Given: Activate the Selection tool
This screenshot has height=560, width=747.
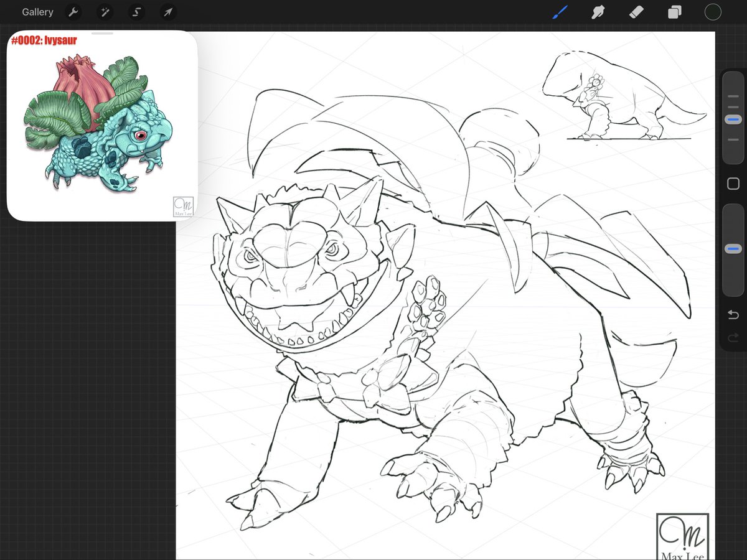Looking at the screenshot, I should tap(136, 12).
